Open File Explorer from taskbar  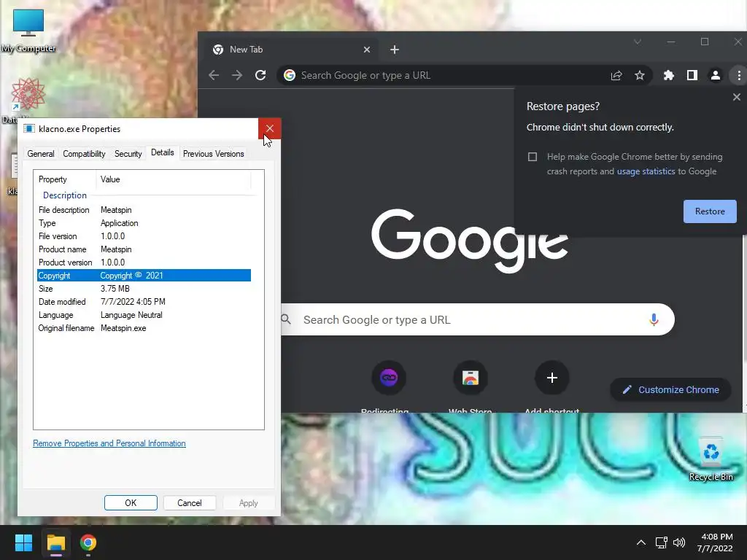click(55, 542)
